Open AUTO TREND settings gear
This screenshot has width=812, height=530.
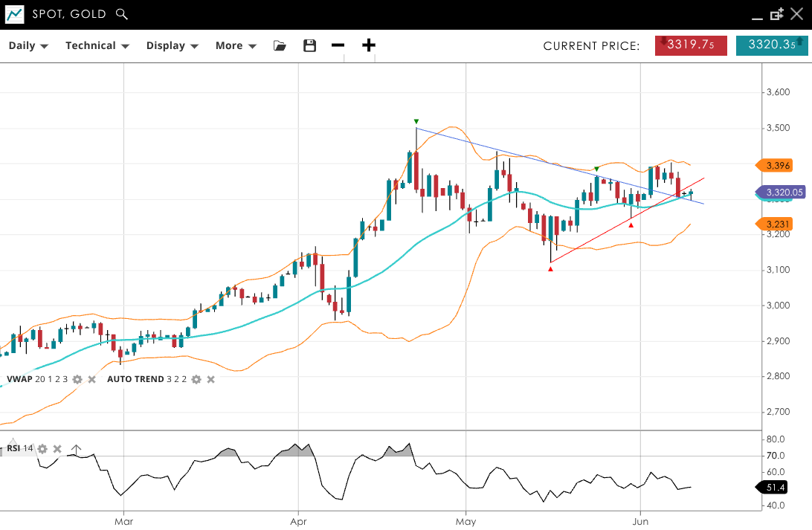[x=196, y=379]
